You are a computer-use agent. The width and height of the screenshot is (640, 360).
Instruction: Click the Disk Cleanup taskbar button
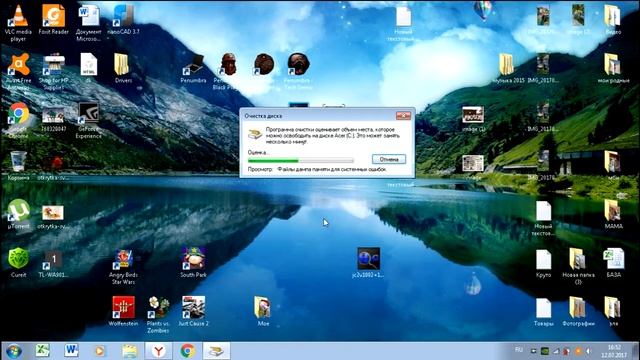click(x=216, y=351)
